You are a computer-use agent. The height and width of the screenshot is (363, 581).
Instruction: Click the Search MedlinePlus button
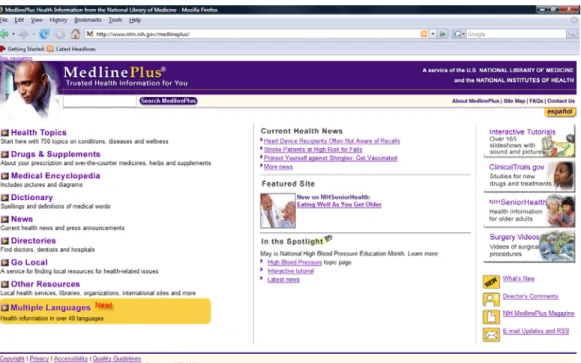[x=168, y=101]
